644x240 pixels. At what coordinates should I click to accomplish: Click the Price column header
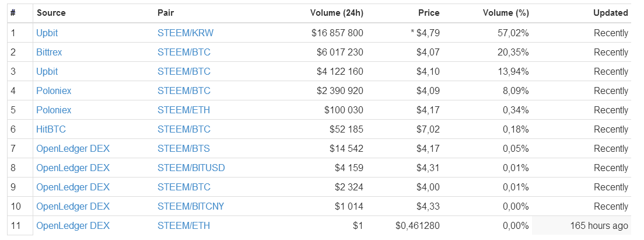[429, 12]
